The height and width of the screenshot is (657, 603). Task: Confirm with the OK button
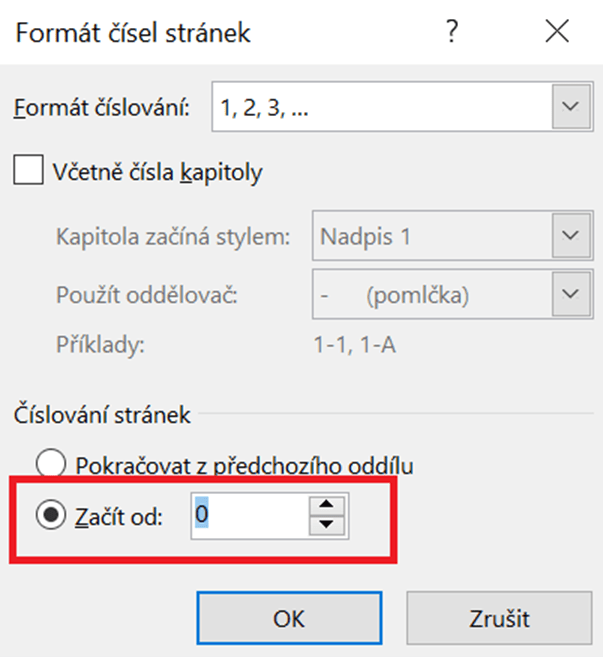point(288,619)
